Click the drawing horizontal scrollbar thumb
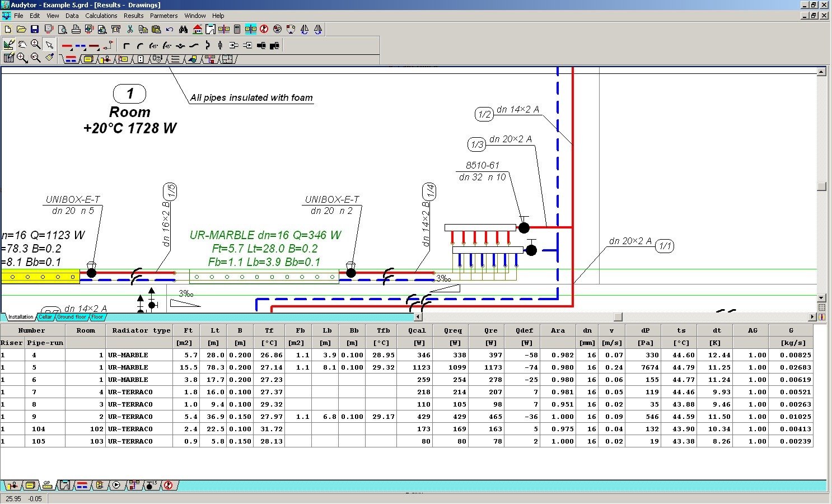The width and height of the screenshot is (832, 504). pos(618,317)
